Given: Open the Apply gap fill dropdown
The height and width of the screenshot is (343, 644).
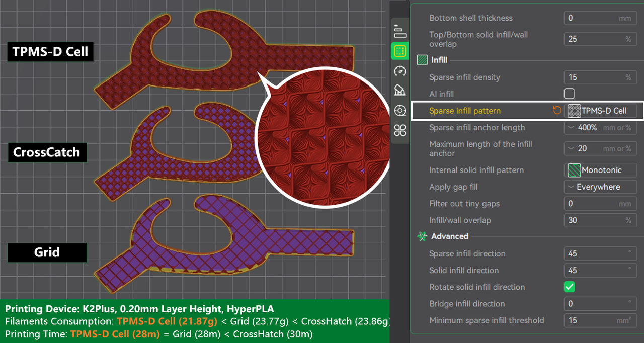Looking at the screenshot, I should click(x=600, y=187).
